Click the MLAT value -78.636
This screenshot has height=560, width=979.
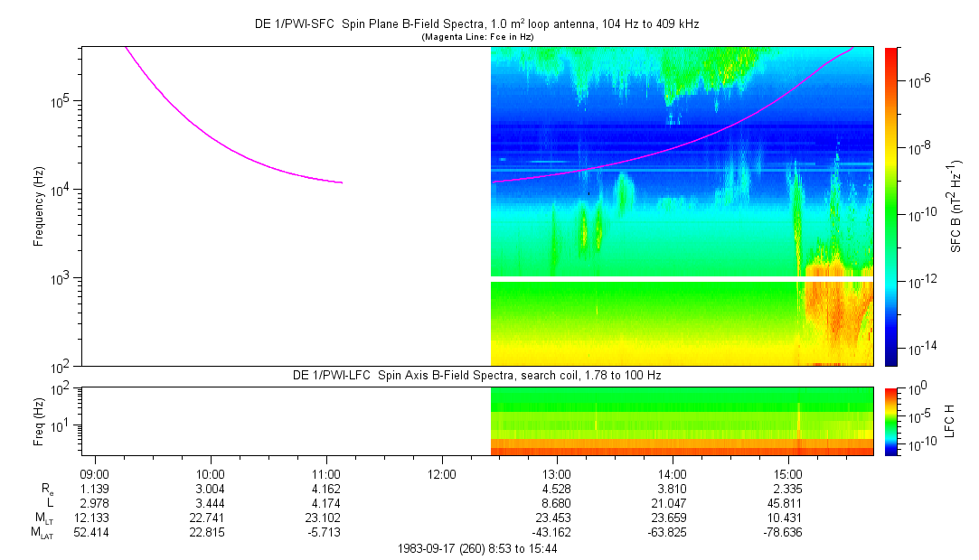[x=786, y=533]
